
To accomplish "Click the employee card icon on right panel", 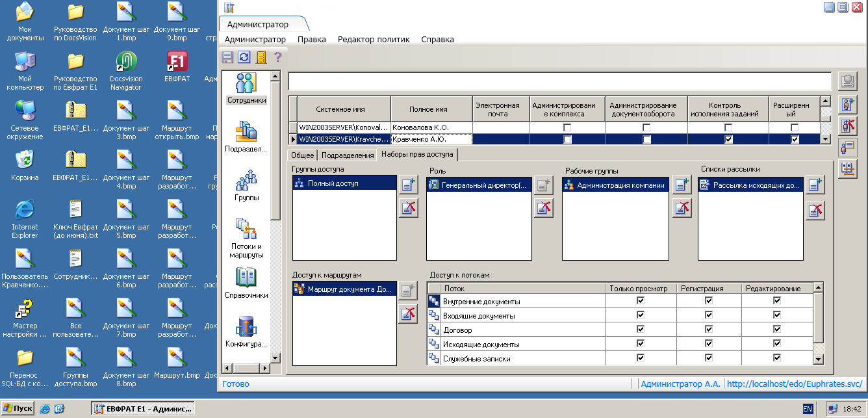I will coord(847,148).
